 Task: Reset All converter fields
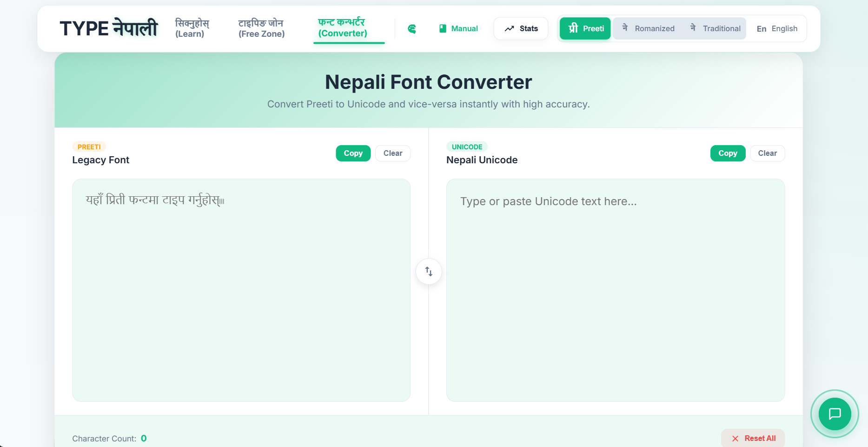753,438
